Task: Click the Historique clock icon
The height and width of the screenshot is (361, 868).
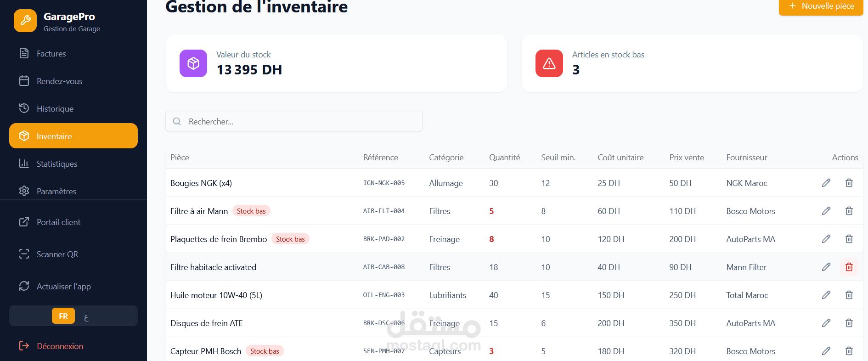Action: click(24, 108)
